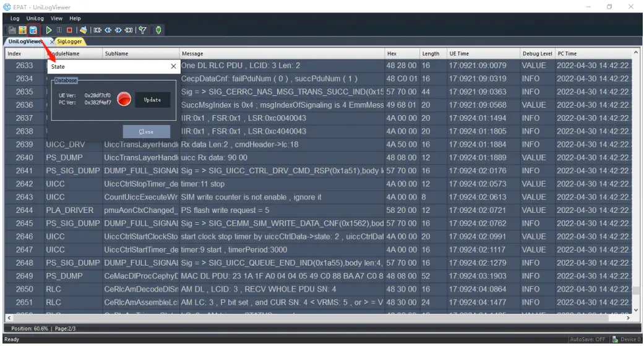Open the Help menu

click(x=75, y=19)
